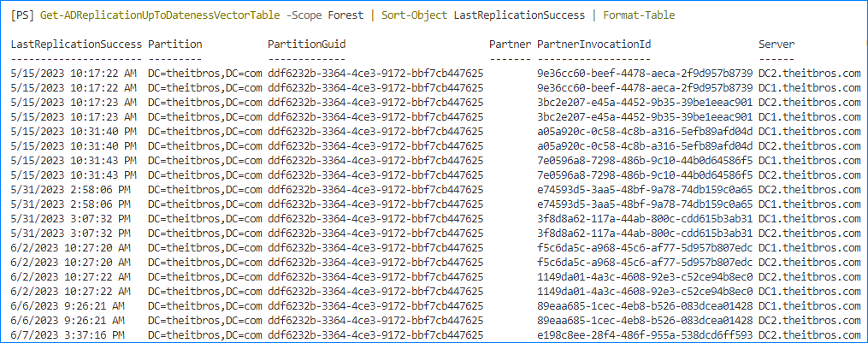Click the LastReplicationSuccess column header
The image size is (868, 343).
tap(76, 44)
